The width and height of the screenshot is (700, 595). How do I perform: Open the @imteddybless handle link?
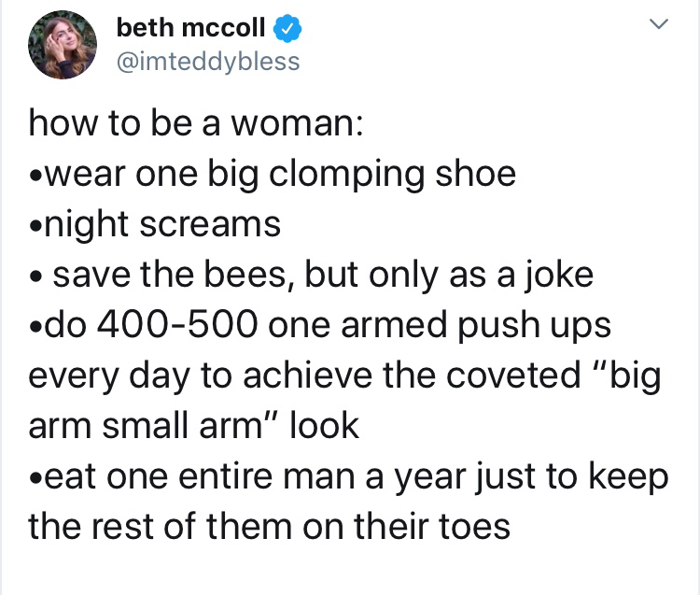tap(207, 62)
